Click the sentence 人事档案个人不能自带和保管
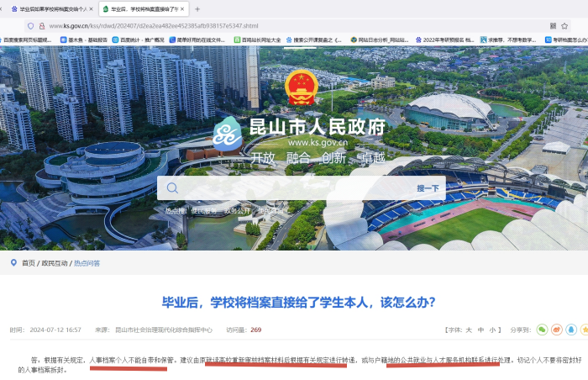The image size is (588, 380). click(132, 360)
